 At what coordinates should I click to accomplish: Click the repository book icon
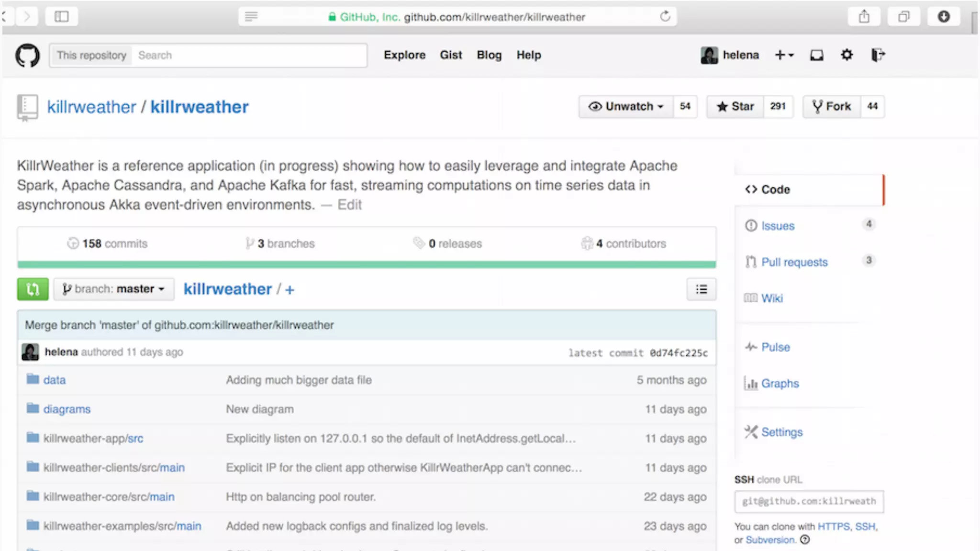click(27, 107)
